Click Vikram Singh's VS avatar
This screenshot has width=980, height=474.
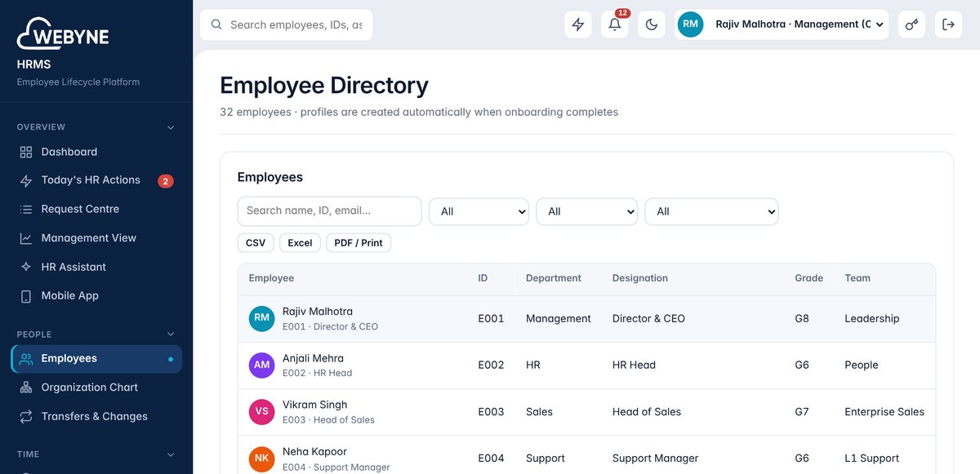point(262,411)
